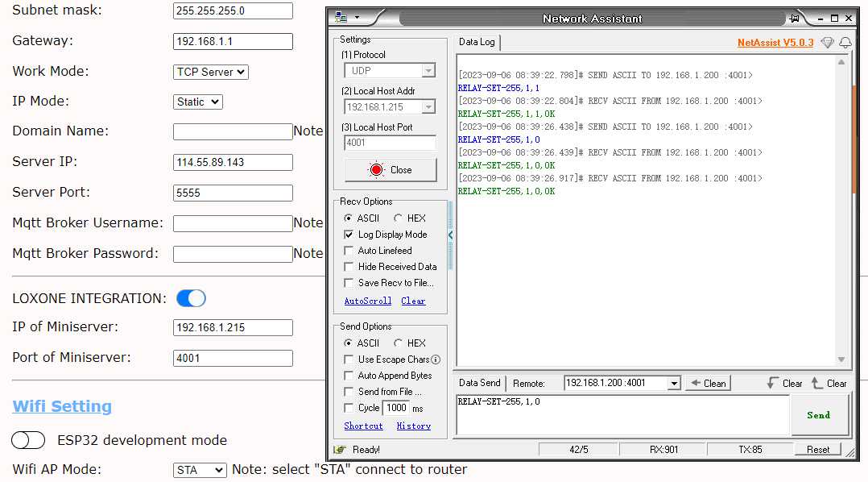Image resolution: width=868 pixels, height=482 pixels.
Task: Open the Work Mode dropdown
Action: click(211, 72)
